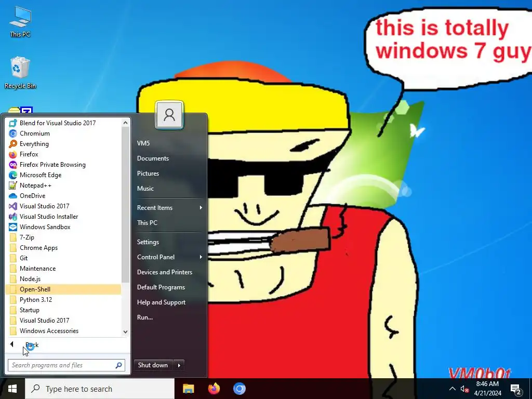Image resolution: width=532 pixels, height=399 pixels.
Task: Open Music from the start menu
Action: coord(169,188)
